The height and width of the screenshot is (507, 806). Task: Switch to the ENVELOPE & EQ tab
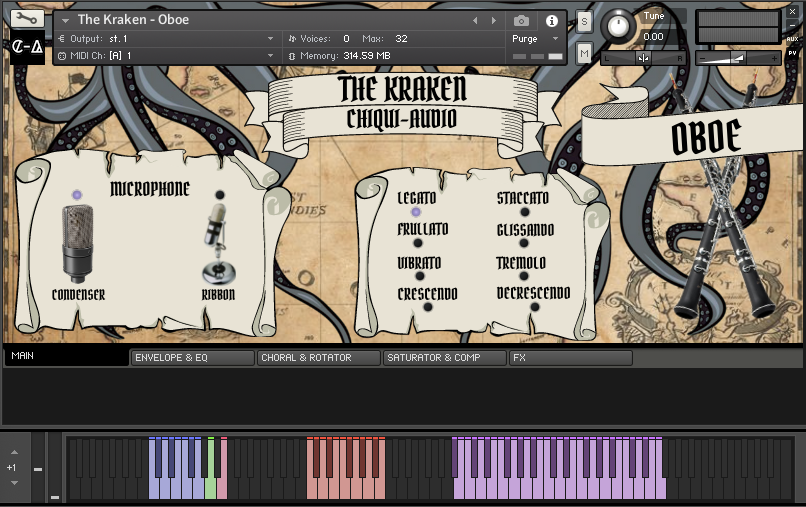pyautogui.click(x=192, y=357)
